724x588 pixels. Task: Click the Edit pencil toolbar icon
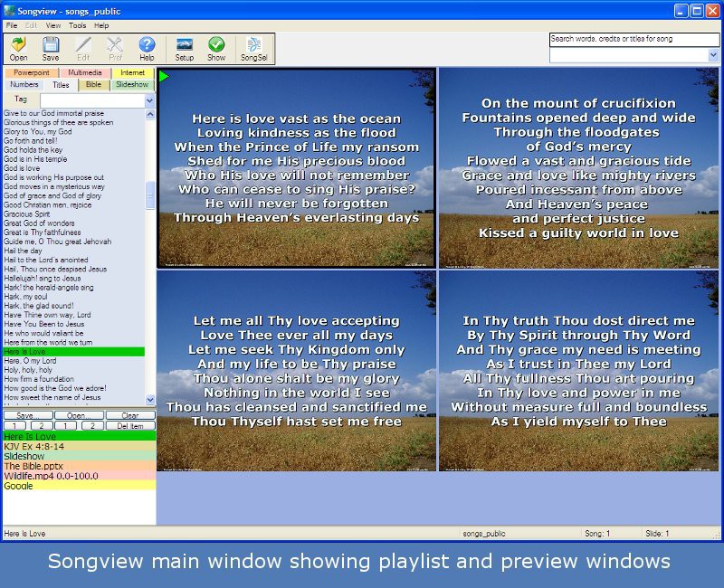pyautogui.click(x=83, y=49)
